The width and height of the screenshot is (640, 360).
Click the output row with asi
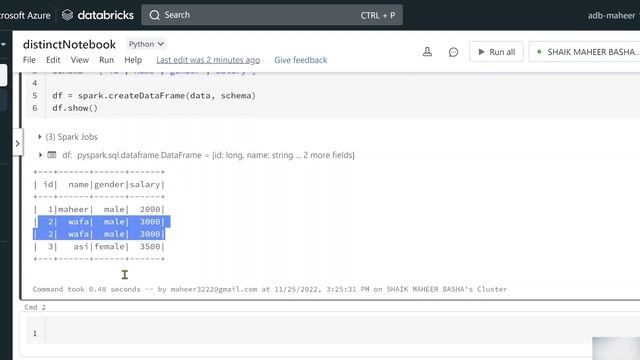(x=99, y=247)
